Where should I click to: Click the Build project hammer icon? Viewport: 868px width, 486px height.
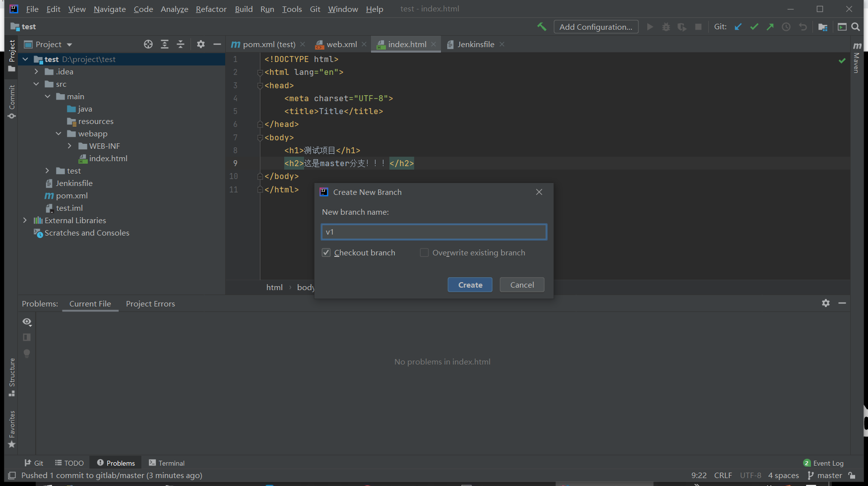pyautogui.click(x=542, y=27)
